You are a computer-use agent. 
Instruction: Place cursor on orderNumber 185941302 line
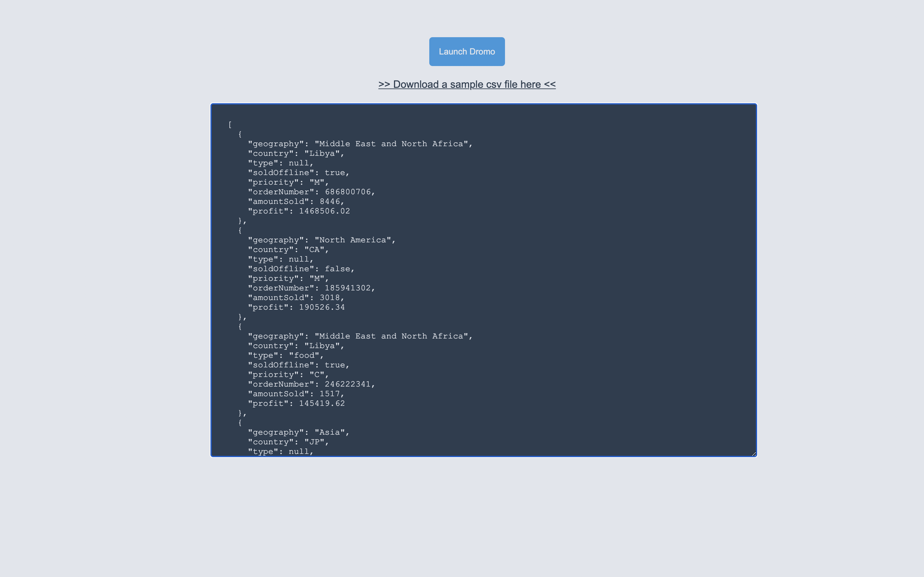pos(311,288)
